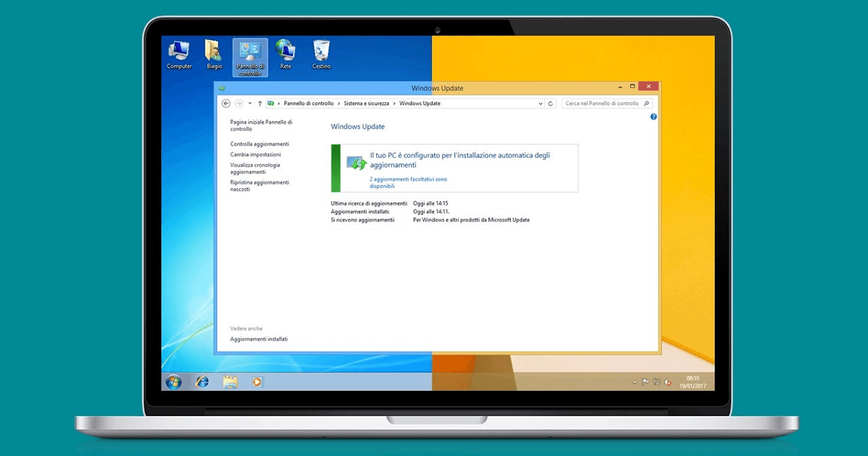868x456 pixels.
Task: Open the blue help question mark
Action: pyautogui.click(x=653, y=117)
